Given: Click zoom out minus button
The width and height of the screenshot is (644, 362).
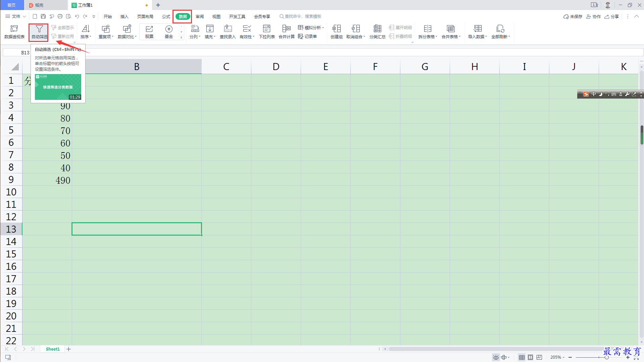Looking at the screenshot, I should (570, 357).
